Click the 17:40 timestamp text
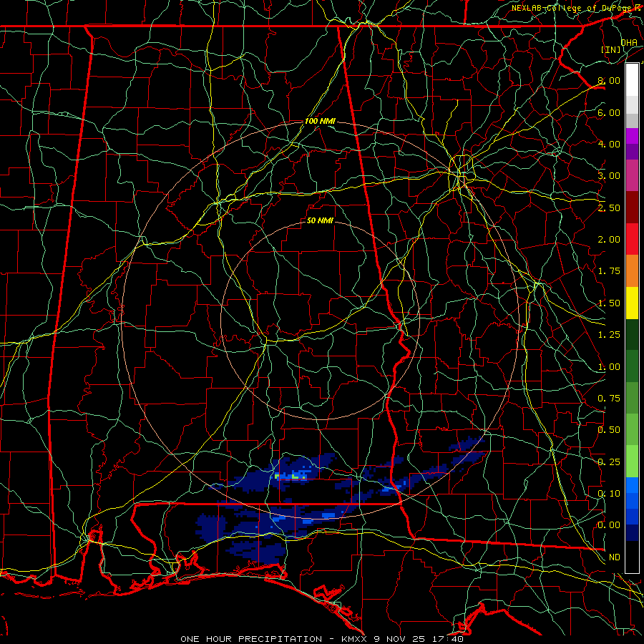The image size is (644, 644). click(448, 639)
